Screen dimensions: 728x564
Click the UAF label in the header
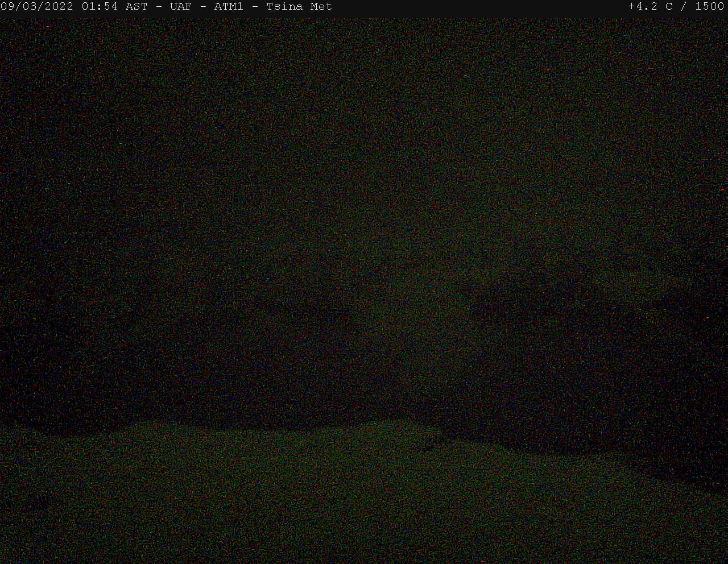(180, 7)
